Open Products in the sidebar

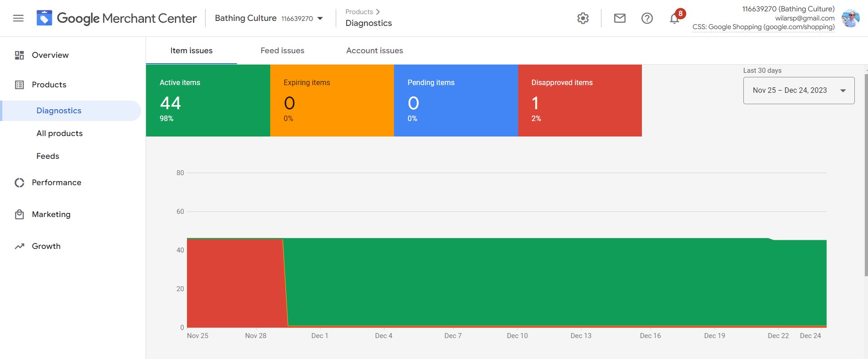click(49, 85)
